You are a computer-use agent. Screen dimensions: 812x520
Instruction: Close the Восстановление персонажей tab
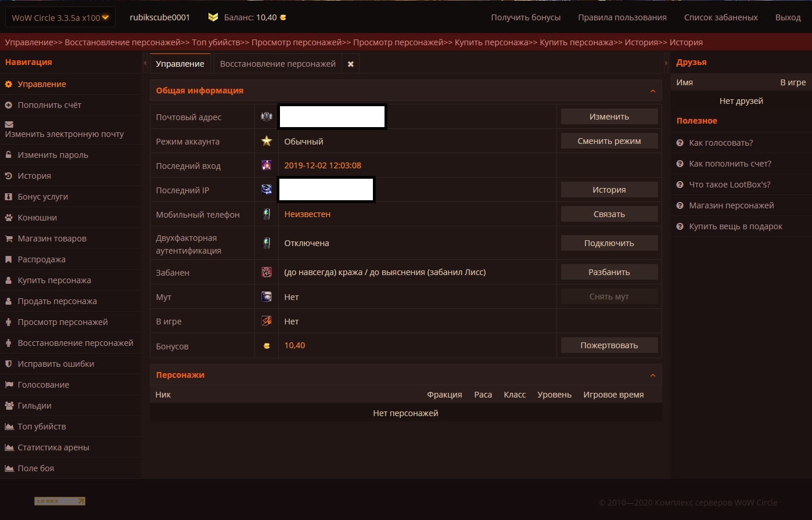[x=350, y=64]
